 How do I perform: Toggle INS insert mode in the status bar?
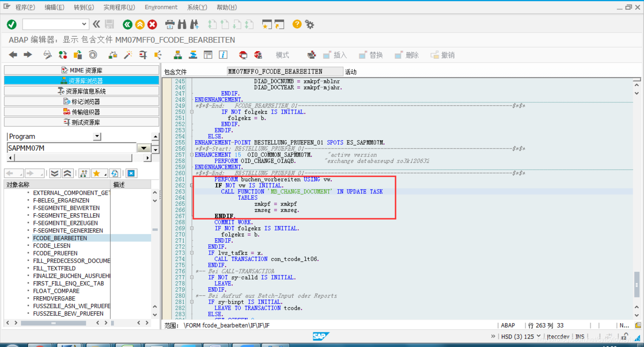coord(579,336)
